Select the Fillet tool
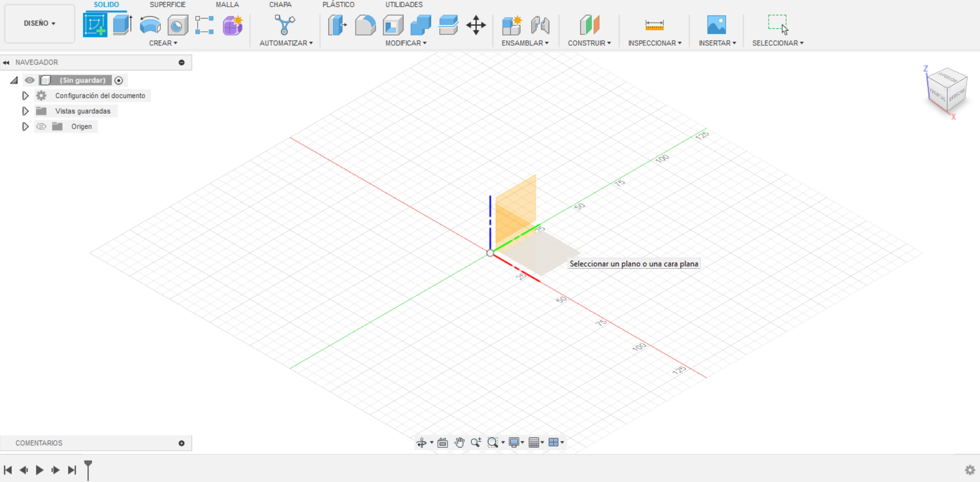The height and width of the screenshot is (482, 980). tap(365, 25)
